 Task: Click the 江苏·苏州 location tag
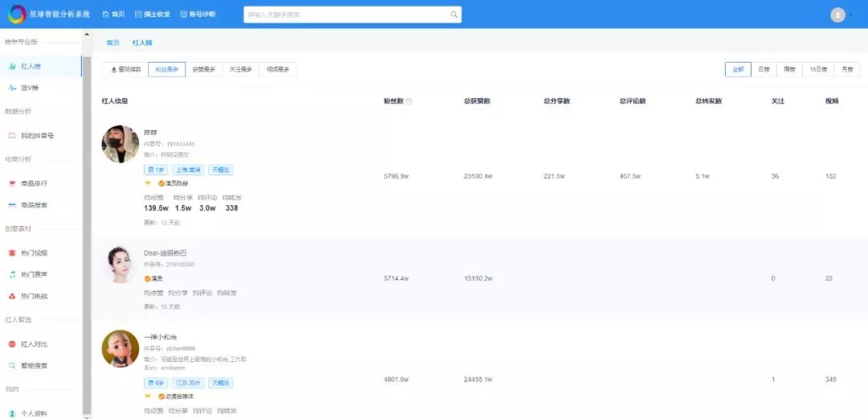click(x=188, y=383)
